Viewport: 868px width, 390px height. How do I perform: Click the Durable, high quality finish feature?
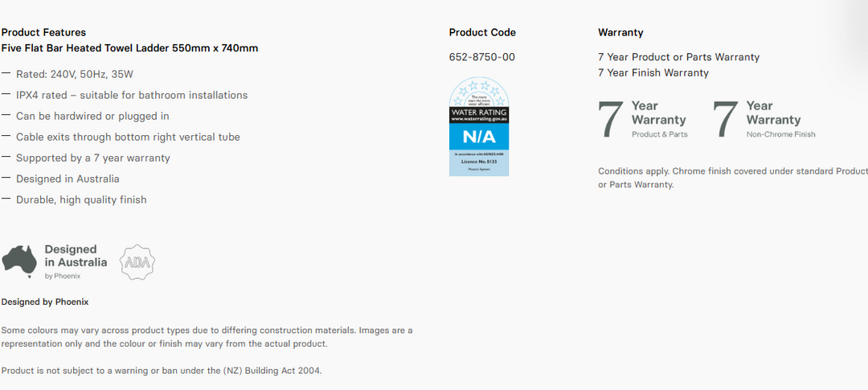81,200
